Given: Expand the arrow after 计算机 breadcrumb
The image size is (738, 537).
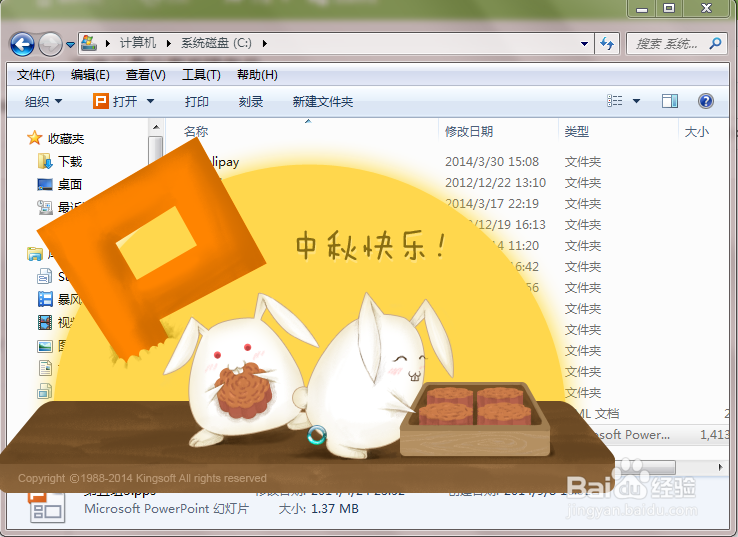Looking at the screenshot, I should [168, 43].
